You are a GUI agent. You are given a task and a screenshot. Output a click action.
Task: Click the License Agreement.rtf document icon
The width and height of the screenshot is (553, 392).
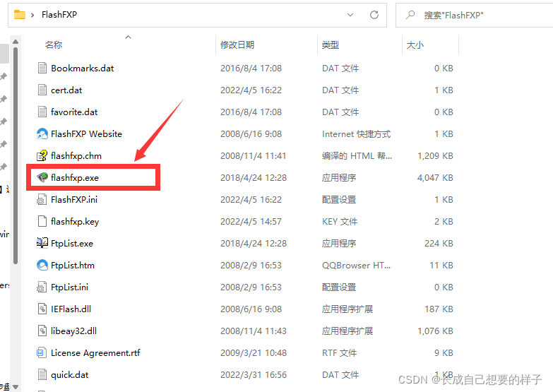coord(42,352)
